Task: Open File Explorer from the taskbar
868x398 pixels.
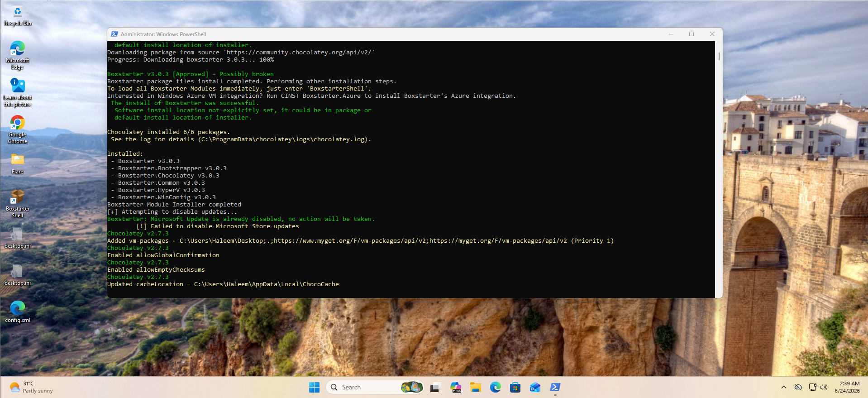Action: pyautogui.click(x=475, y=387)
